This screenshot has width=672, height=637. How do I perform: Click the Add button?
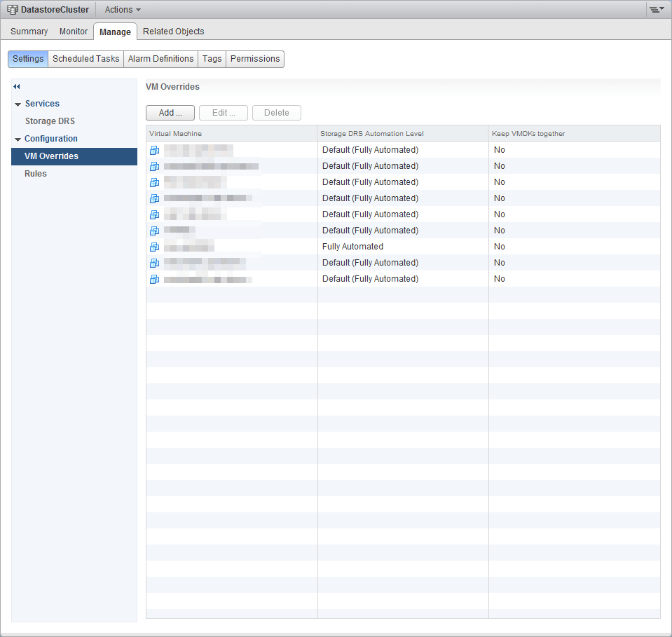tap(170, 113)
